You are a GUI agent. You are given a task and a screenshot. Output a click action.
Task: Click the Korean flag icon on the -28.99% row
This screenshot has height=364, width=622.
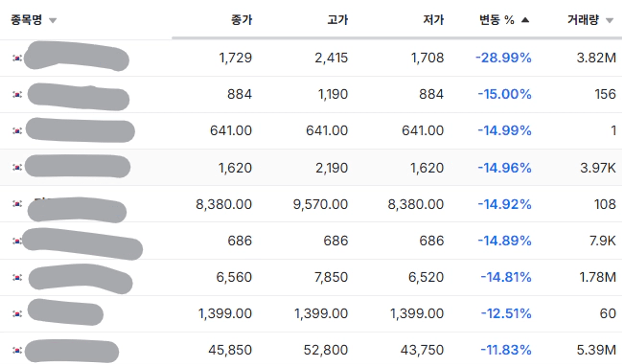click(17, 58)
